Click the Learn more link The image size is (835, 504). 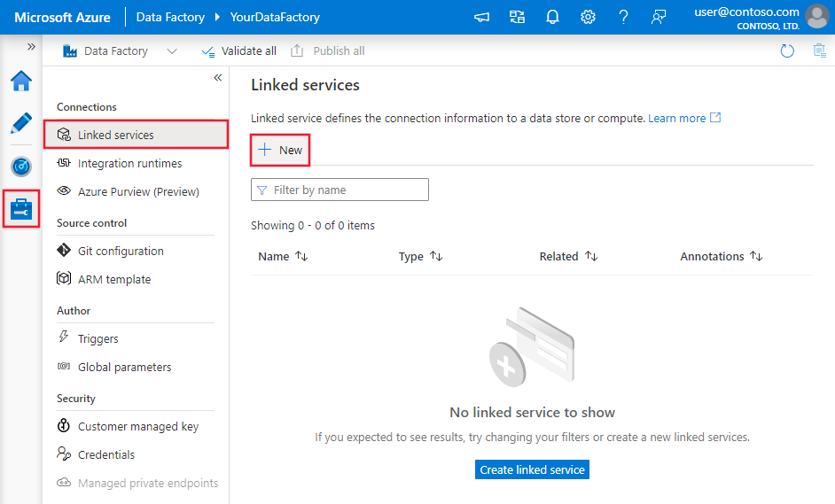677,118
